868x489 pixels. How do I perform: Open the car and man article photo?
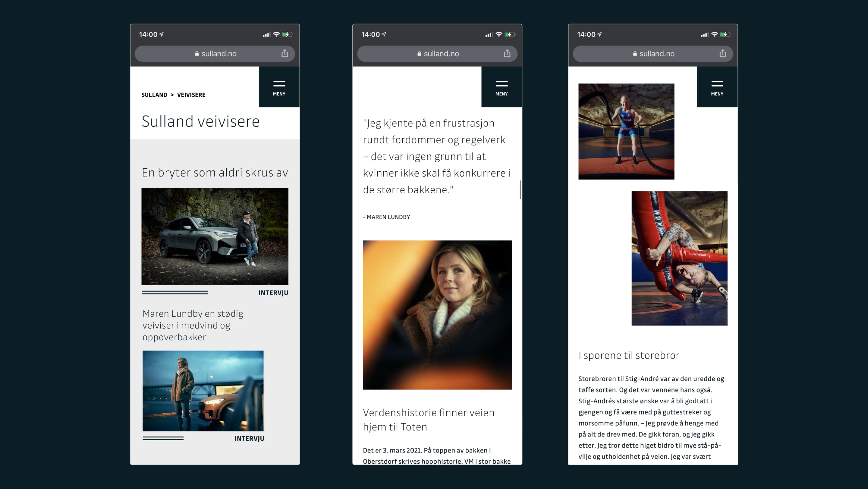pos(215,237)
